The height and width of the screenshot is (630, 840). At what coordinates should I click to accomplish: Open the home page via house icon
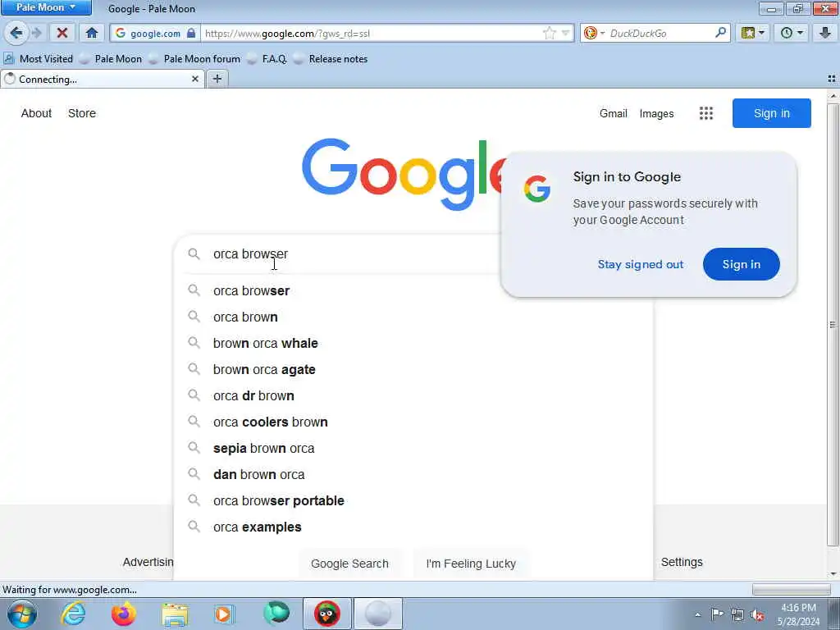point(92,33)
